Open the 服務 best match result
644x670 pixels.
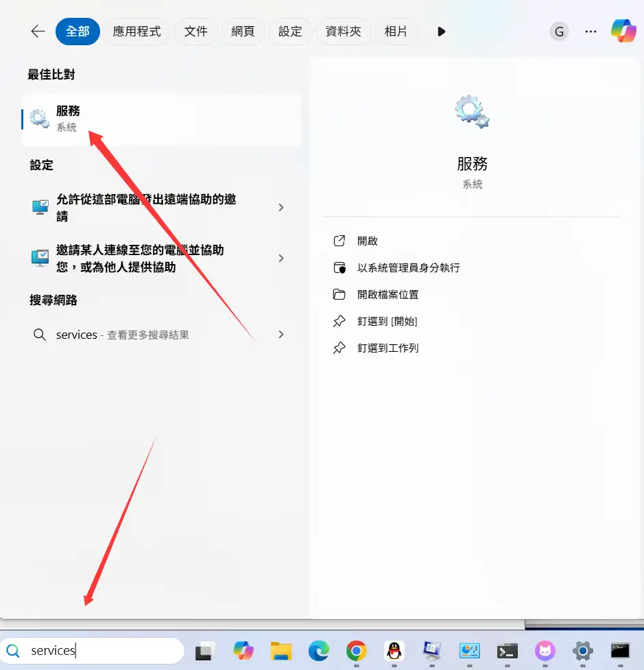(x=161, y=119)
